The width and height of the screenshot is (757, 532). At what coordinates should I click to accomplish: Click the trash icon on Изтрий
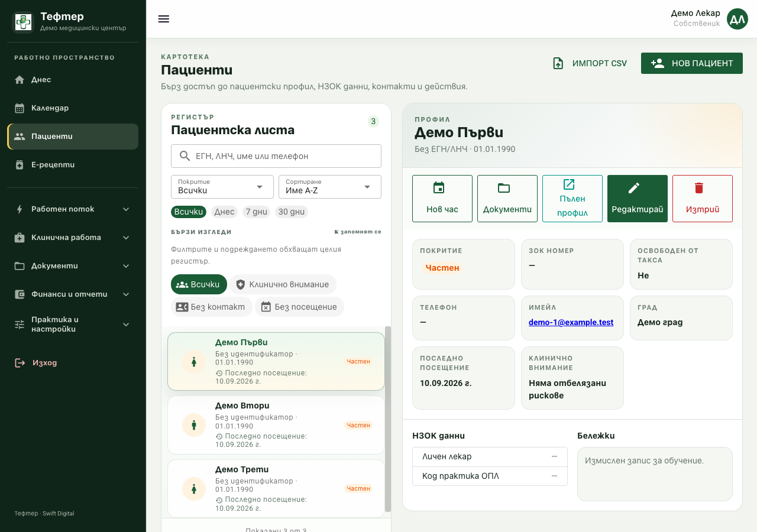(x=699, y=188)
